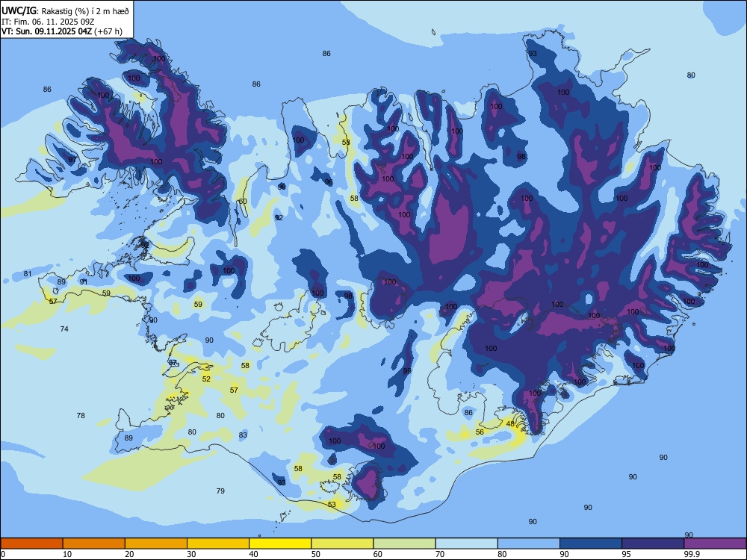Select the 30–40 golden legend color block
The width and height of the screenshot is (747, 560).
(x=218, y=544)
